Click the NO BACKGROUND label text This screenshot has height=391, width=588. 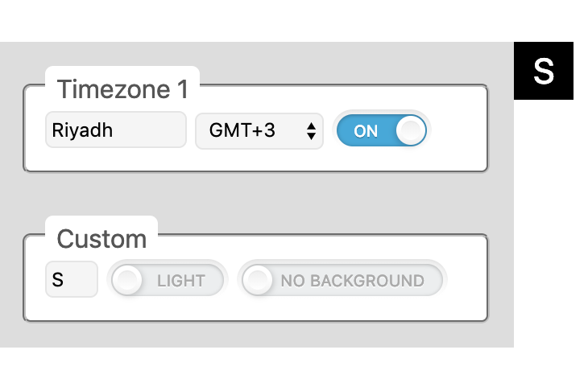pyautogui.click(x=352, y=281)
